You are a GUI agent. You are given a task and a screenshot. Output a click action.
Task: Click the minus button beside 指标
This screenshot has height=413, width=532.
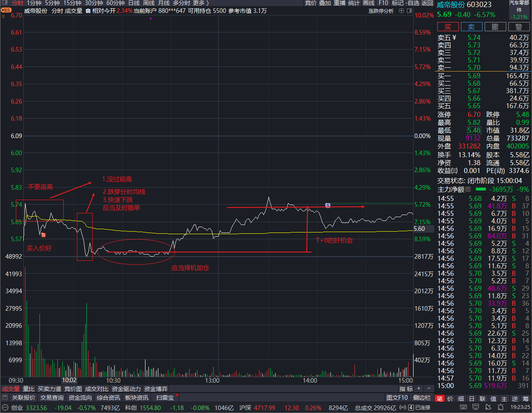pyautogui.click(x=428, y=388)
